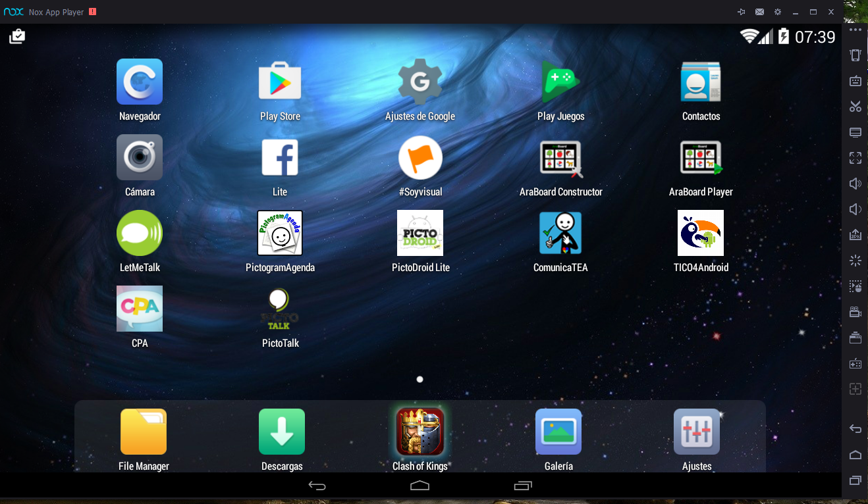Open gamepad controller settings in sidebar

tap(855, 363)
